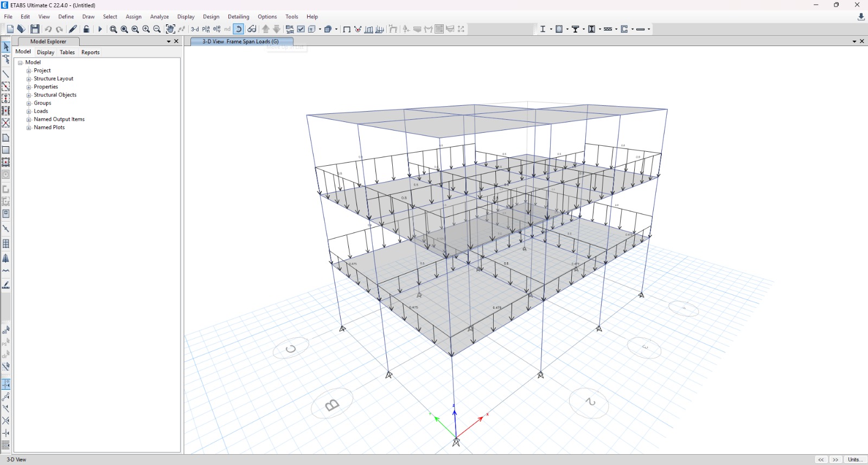
Task: Refresh the window with the pencil icon
Action: [73, 29]
